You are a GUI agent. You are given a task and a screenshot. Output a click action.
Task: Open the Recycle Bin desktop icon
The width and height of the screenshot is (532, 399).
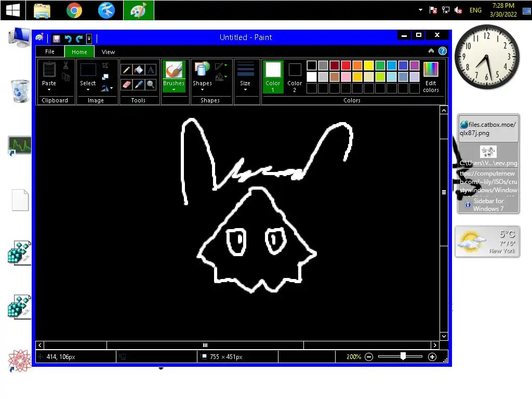(20, 91)
